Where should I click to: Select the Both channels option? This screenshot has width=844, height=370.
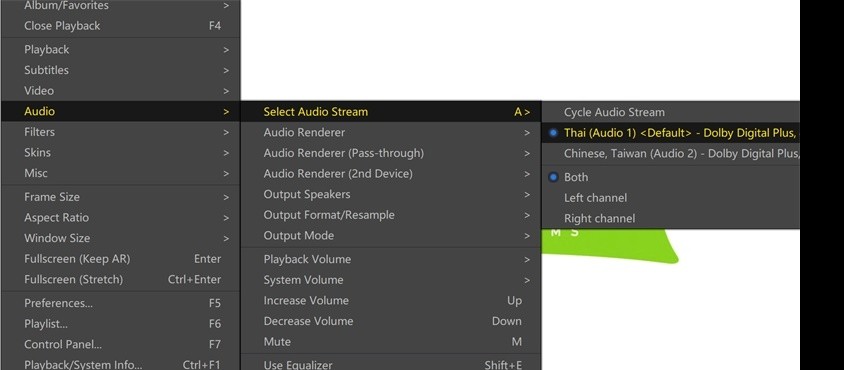pos(671,177)
